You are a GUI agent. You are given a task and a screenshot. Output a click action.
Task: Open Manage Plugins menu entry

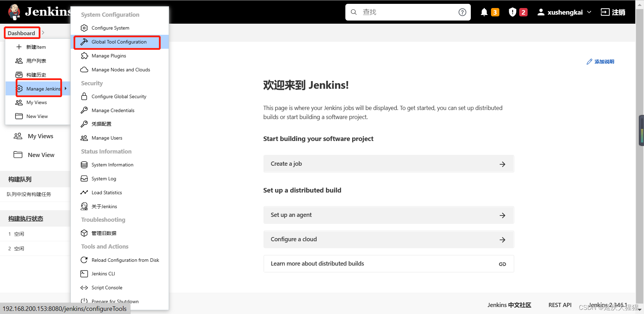click(x=120, y=56)
